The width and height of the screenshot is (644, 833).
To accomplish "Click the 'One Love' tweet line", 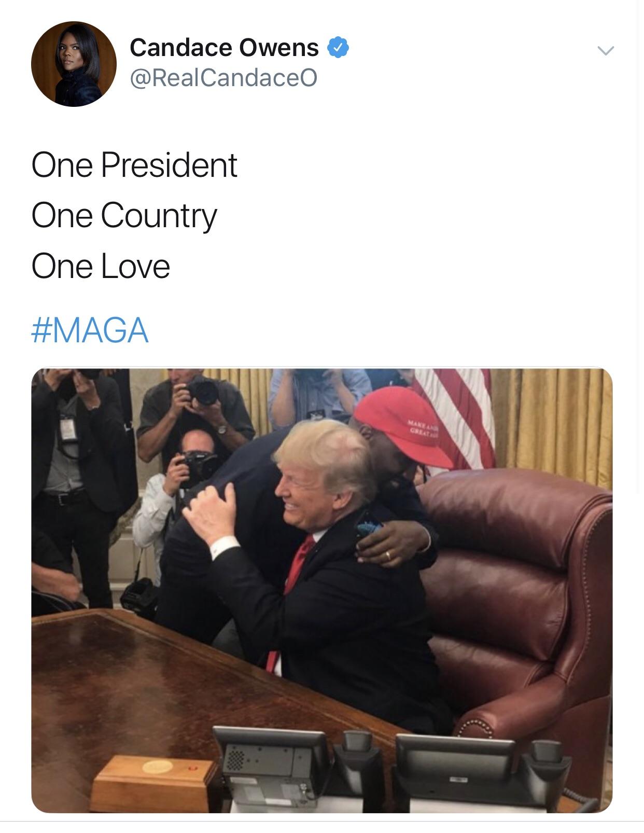I will pos(101,267).
